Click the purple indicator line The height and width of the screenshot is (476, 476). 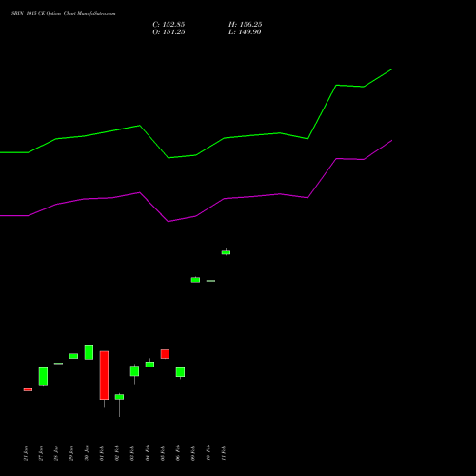click(196, 216)
